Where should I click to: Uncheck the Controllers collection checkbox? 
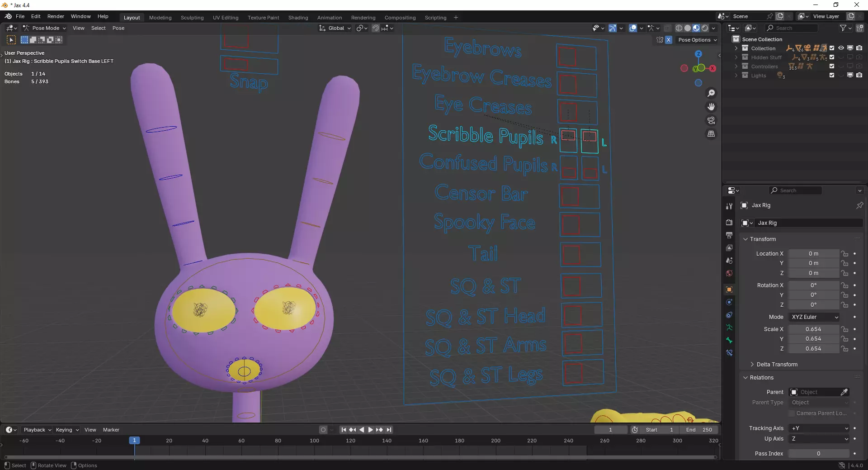click(x=832, y=66)
